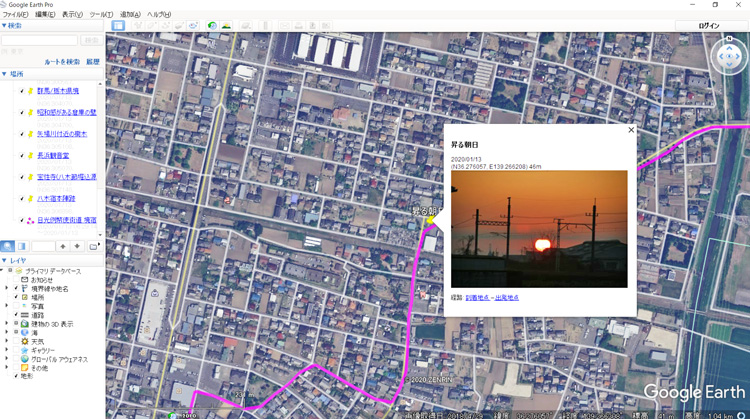
Task: Click the Save Image toolbar icon
Action: tap(312, 25)
